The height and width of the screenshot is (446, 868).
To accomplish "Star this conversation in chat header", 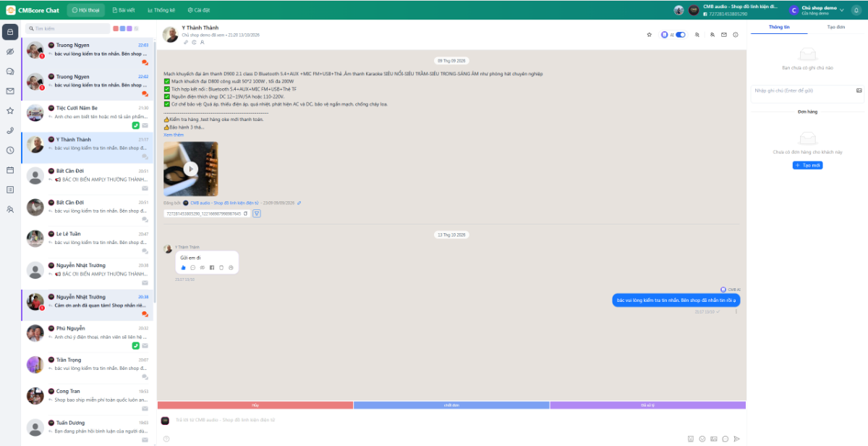I will pyautogui.click(x=649, y=35).
